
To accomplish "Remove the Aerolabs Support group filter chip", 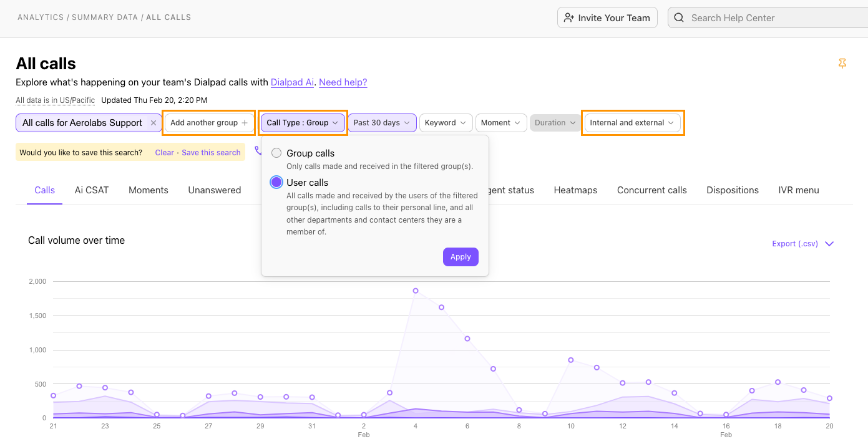I will pyautogui.click(x=154, y=123).
